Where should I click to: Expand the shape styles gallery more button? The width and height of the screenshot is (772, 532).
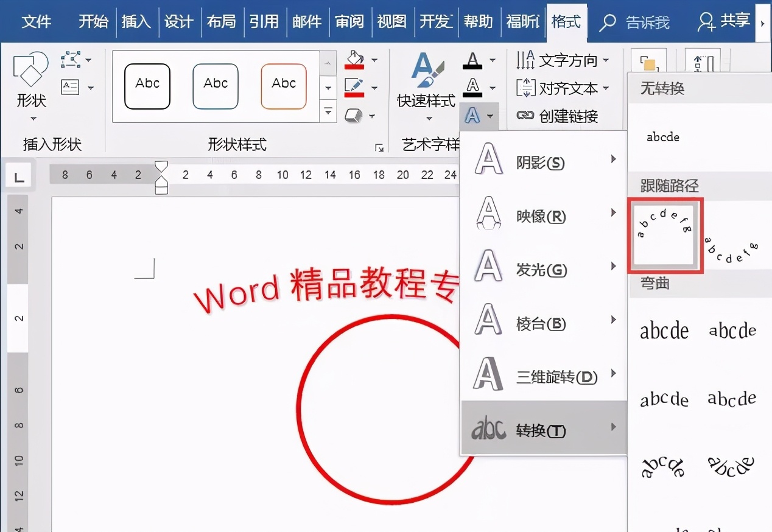[x=328, y=112]
